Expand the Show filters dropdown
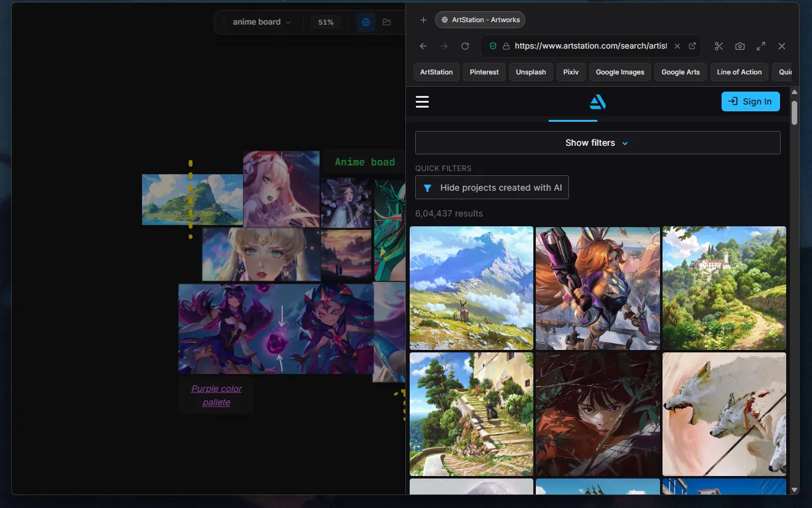The width and height of the screenshot is (812, 508). click(x=597, y=143)
